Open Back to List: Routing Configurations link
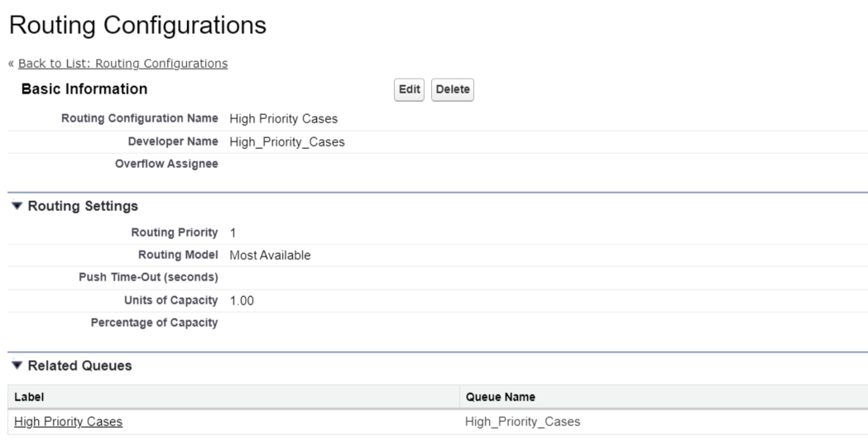 (123, 64)
